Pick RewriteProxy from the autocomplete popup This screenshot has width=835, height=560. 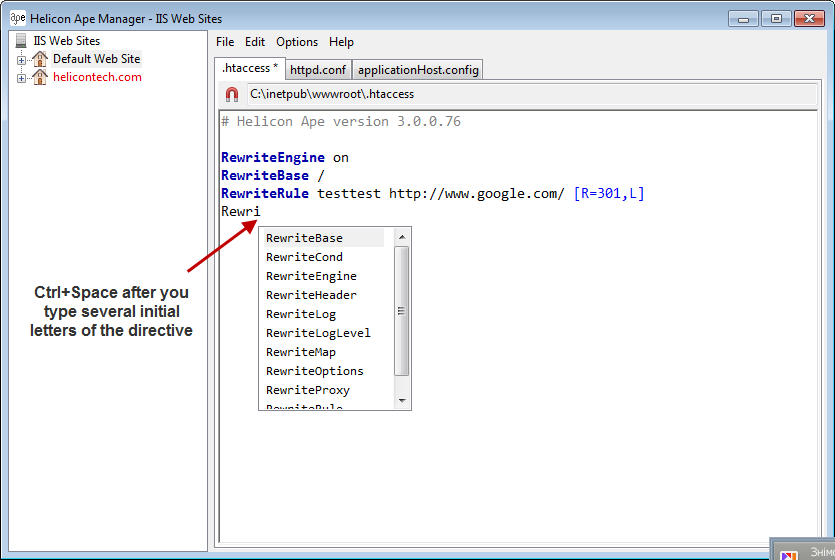[307, 390]
